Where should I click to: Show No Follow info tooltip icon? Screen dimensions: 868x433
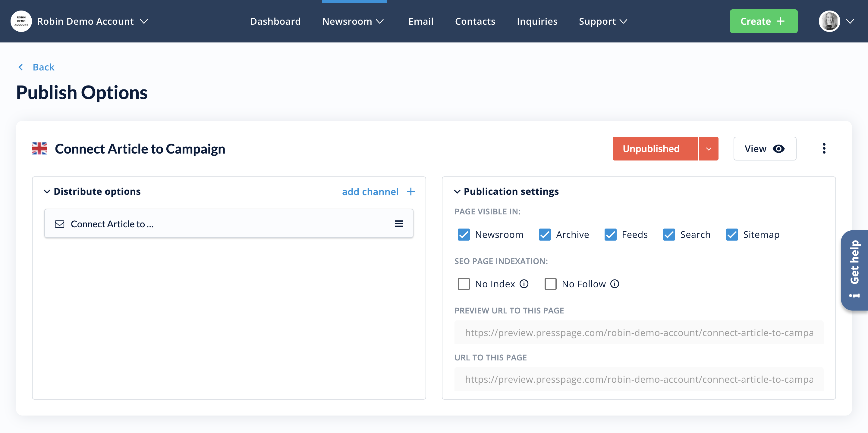(615, 284)
